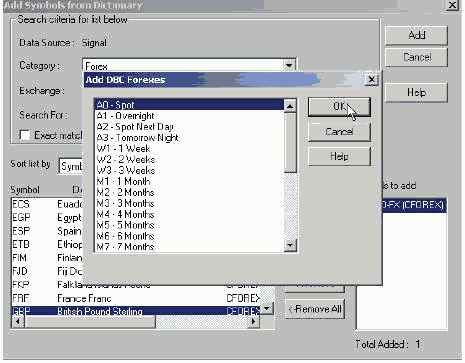
Task: Select W2 - 2 Weeks entry
Action: click(x=189, y=160)
